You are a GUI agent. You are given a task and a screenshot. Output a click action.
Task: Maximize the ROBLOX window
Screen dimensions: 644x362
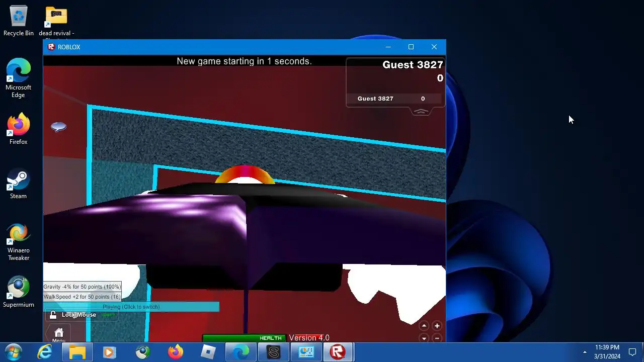[411, 47]
